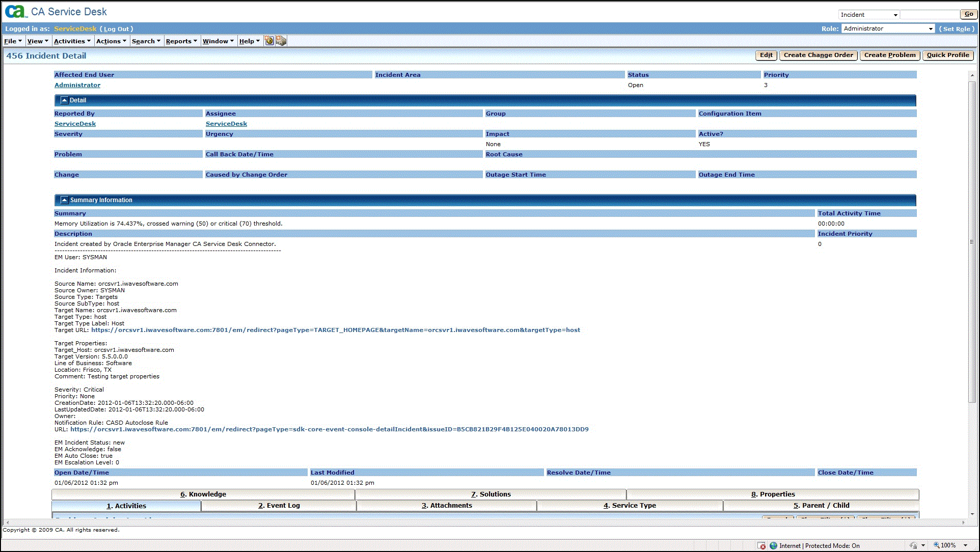This screenshot has width=980, height=552.
Task: Click the vertical scrollbar down arrow
Action: point(972,514)
